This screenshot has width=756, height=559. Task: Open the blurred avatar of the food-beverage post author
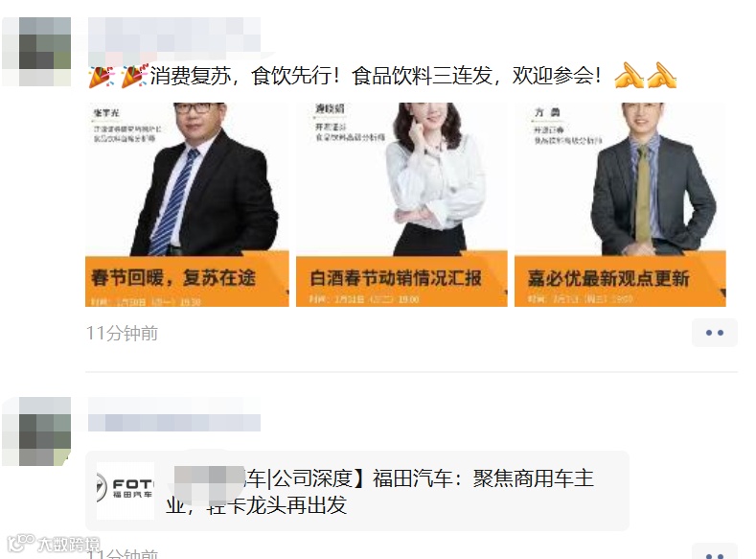tap(36, 52)
